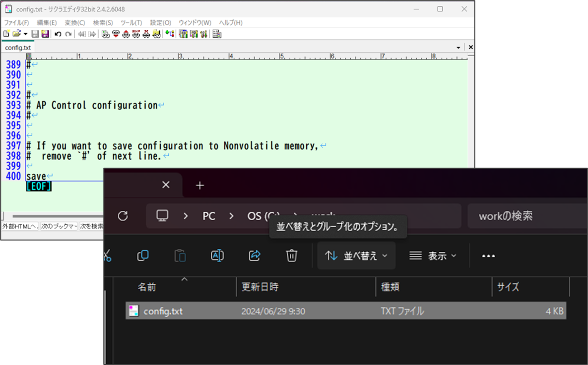Image resolution: width=588 pixels, height=365 pixels.
Task: Clear search marks with X binoculars icon
Action: tap(146, 34)
